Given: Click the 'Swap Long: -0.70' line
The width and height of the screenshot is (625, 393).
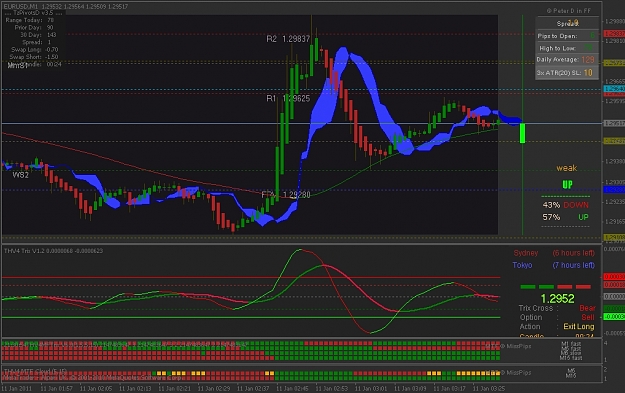Looking at the screenshot, I should [35, 49].
